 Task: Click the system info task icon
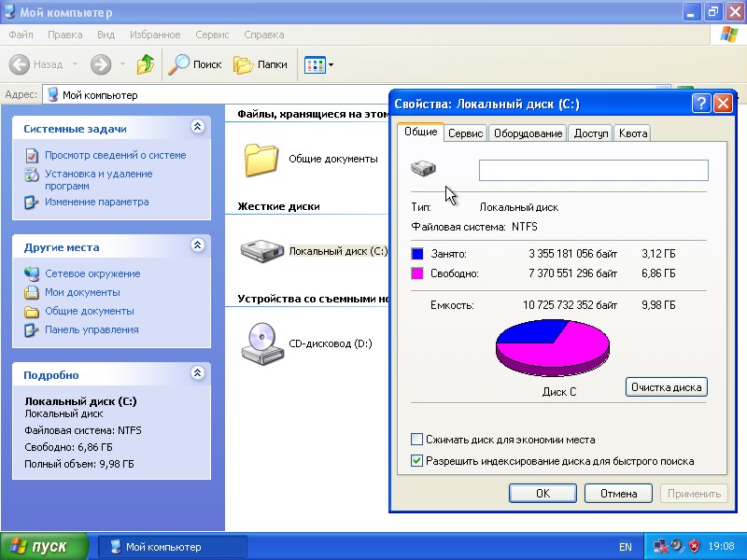point(32,156)
